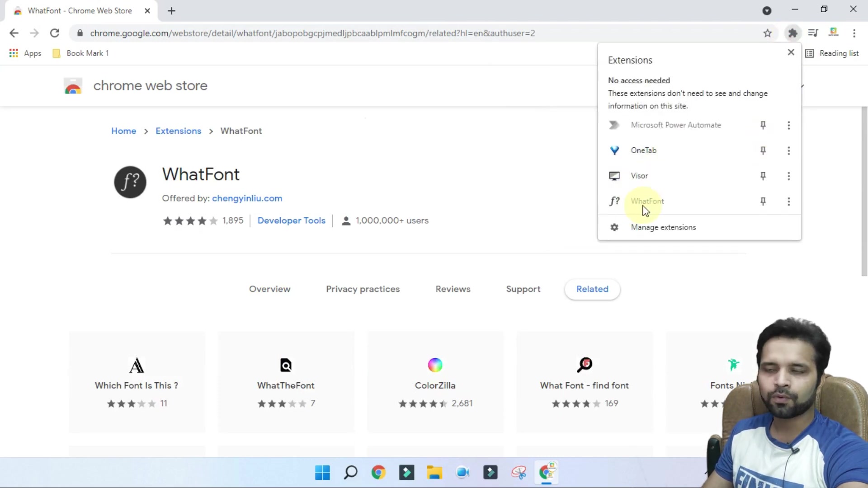Open more actions for Microsoft Power Automate
This screenshot has height=488, width=868.
[x=788, y=125]
